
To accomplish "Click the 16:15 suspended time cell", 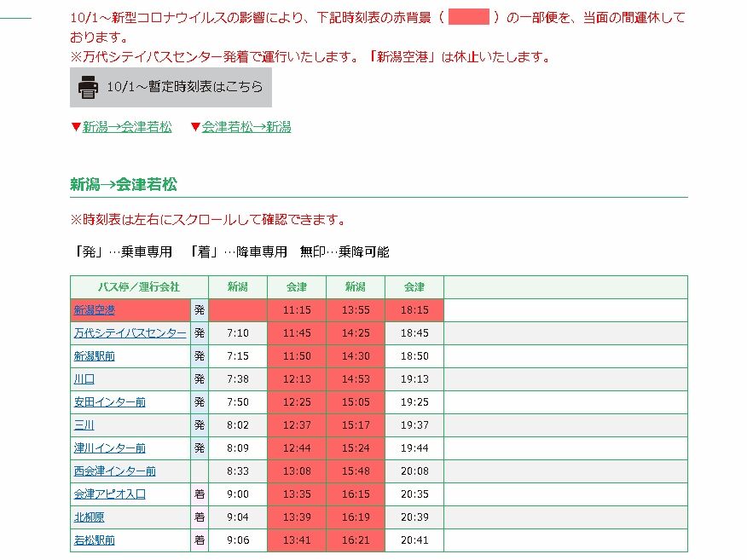I will 356,494.
